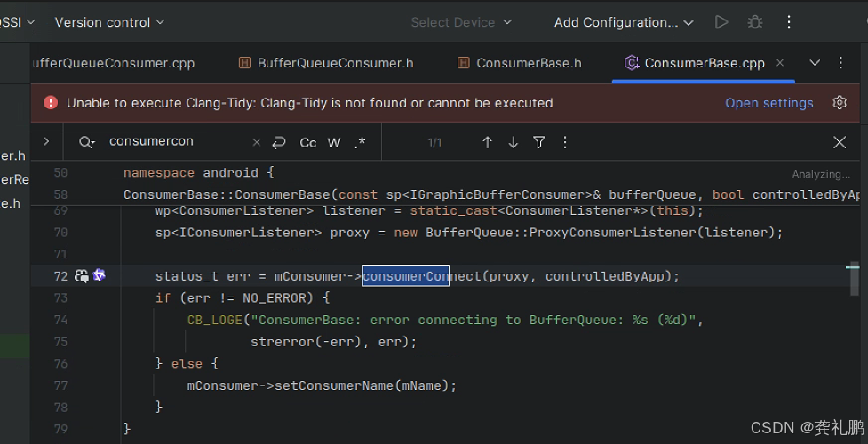Viewport: 868px width, 444px height.
Task: Jump to next search occurrence arrow
Action: click(x=513, y=142)
